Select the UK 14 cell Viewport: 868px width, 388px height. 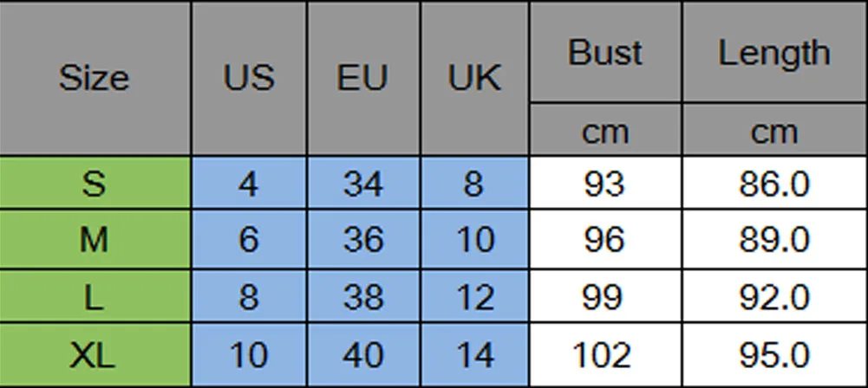pyautogui.click(x=474, y=355)
